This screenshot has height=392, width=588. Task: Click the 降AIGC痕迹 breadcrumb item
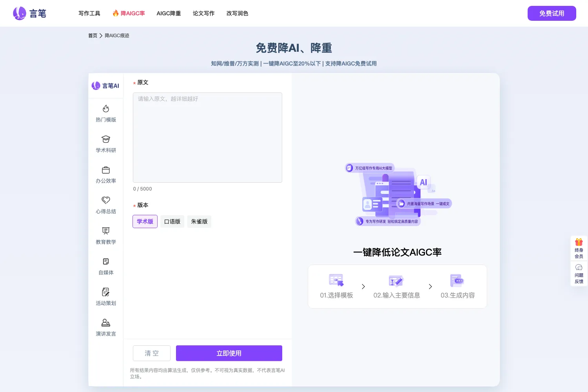pos(117,36)
